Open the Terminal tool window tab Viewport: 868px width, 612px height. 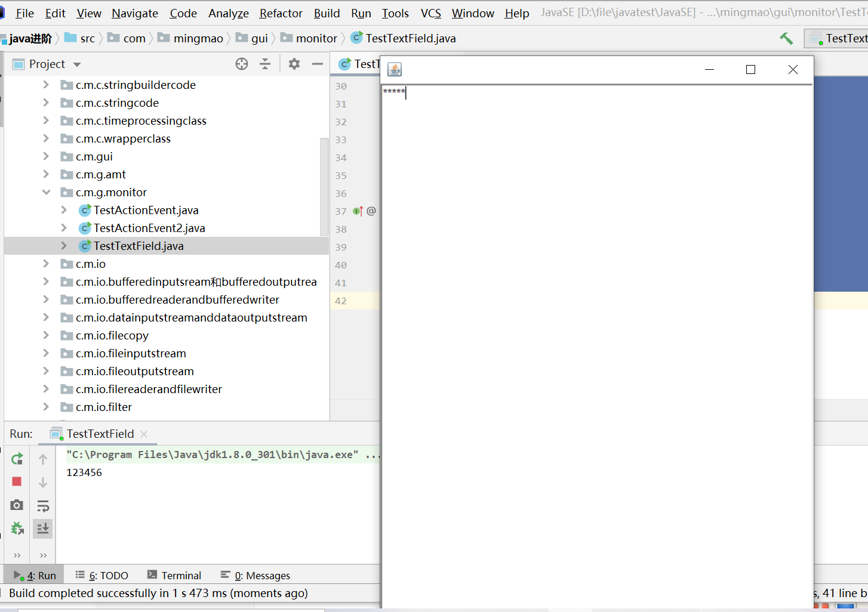(x=174, y=576)
